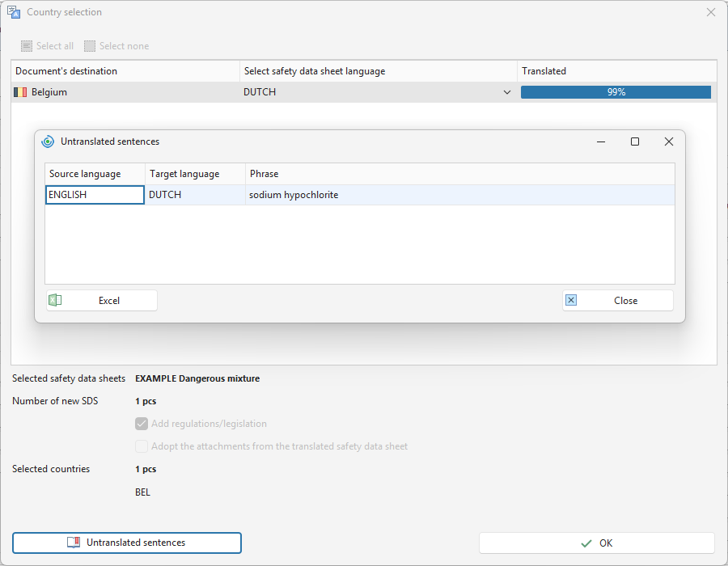Click the Excel export icon
The image size is (728, 566).
[x=55, y=300]
